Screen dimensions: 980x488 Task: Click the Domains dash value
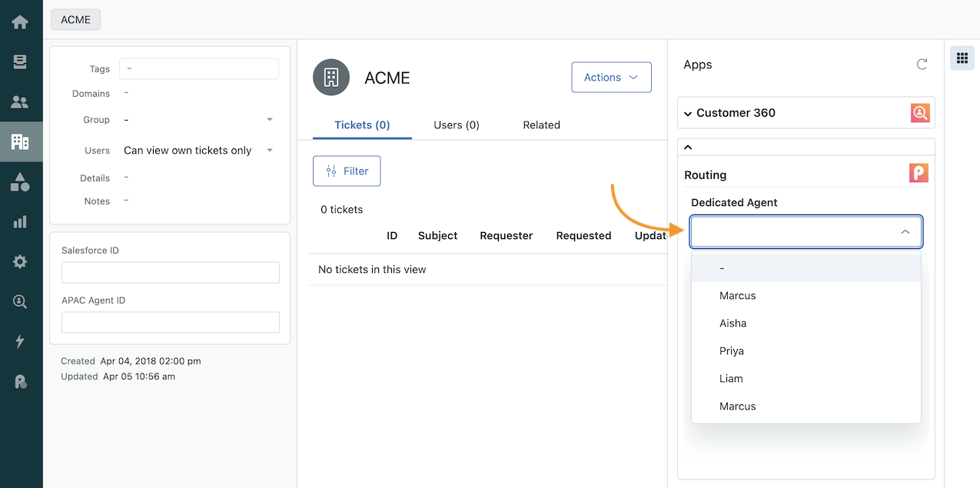[x=126, y=93]
